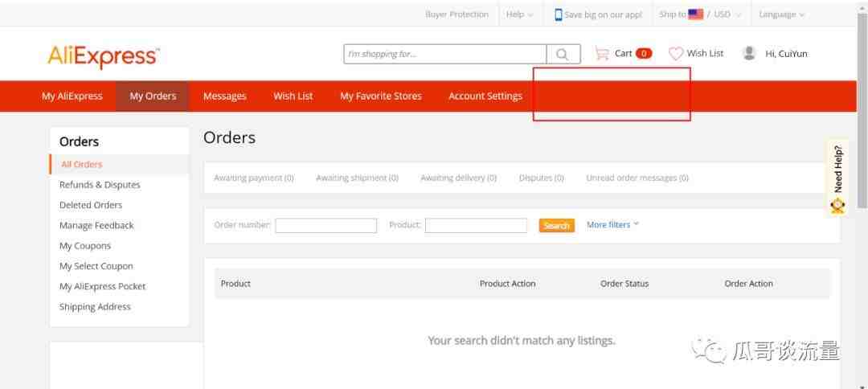Open the My AliExpress menu tab
Image resolution: width=868 pixels, height=389 pixels.
coord(72,96)
